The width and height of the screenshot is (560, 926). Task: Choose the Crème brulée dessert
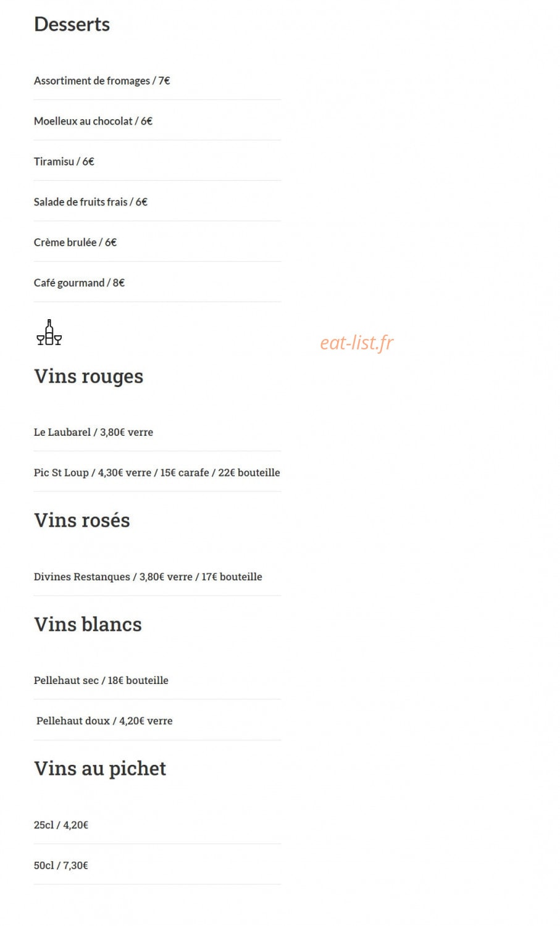[x=75, y=243]
